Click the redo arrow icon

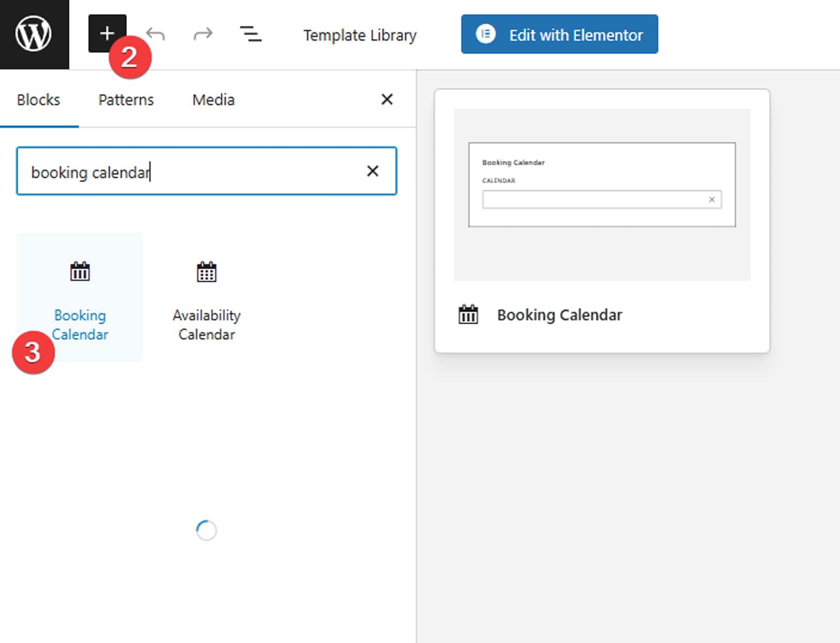pyautogui.click(x=203, y=34)
